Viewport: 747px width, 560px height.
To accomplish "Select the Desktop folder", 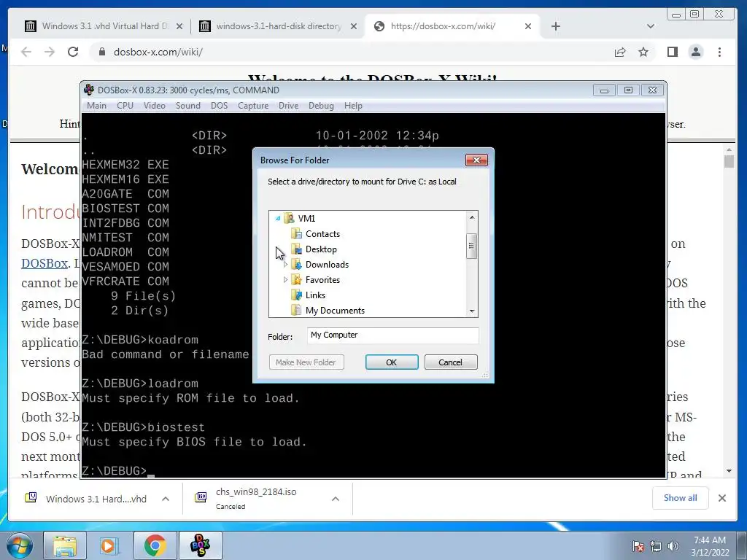I will [x=321, y=249].
